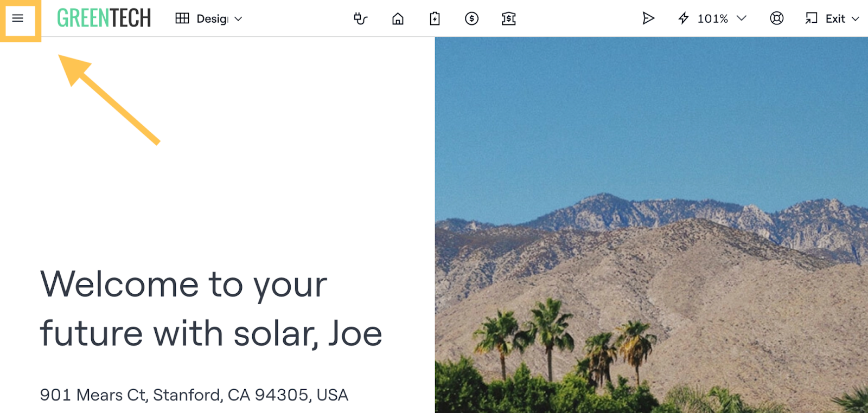
Task: Open the hamburger main menu
Action: point(18,18)
